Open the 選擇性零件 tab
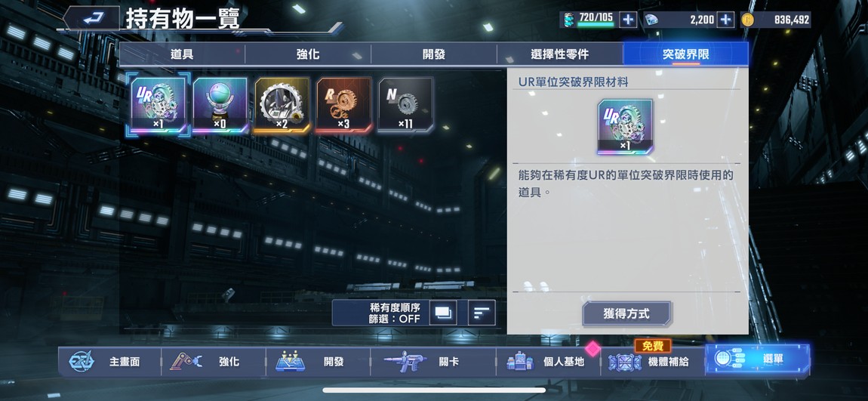The image size is (868, 401). pyautogui.click(x=559, y=54)
